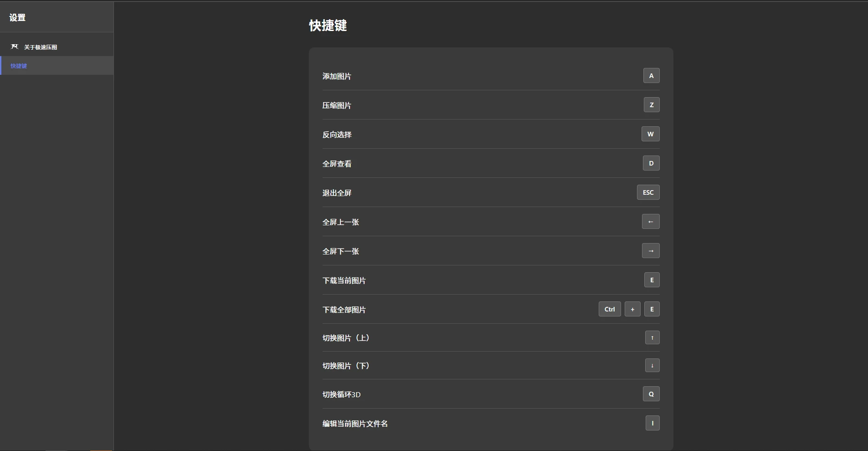Click the plus badge in 下载全部图片 shortcut
868x451 pixels.
(632, 309)
